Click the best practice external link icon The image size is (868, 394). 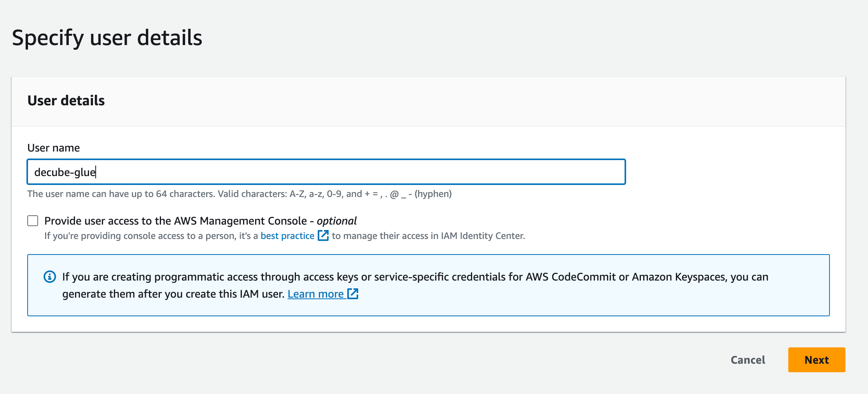click(x=323, y=235)
